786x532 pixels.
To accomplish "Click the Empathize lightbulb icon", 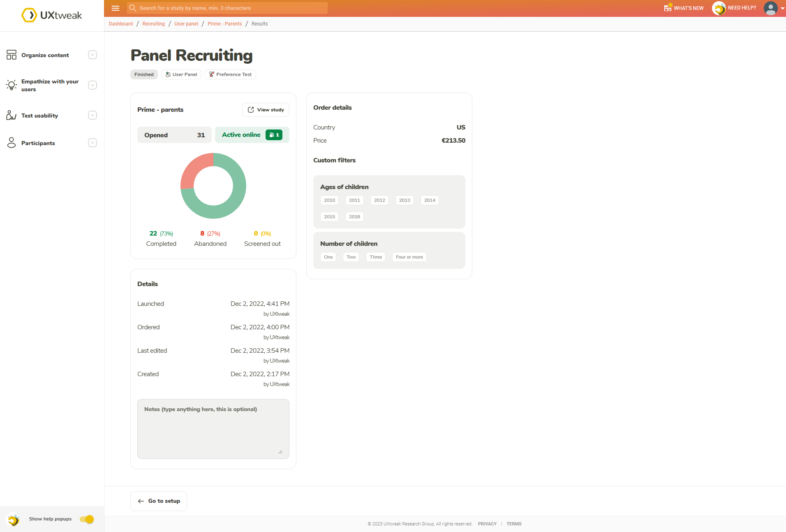I will 12,85.
